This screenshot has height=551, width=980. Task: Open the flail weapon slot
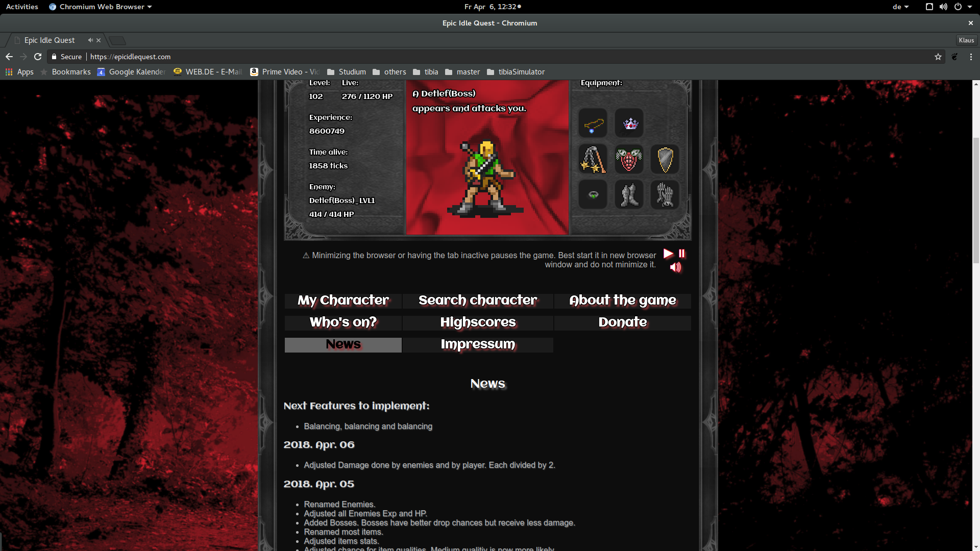click(592, 159)
